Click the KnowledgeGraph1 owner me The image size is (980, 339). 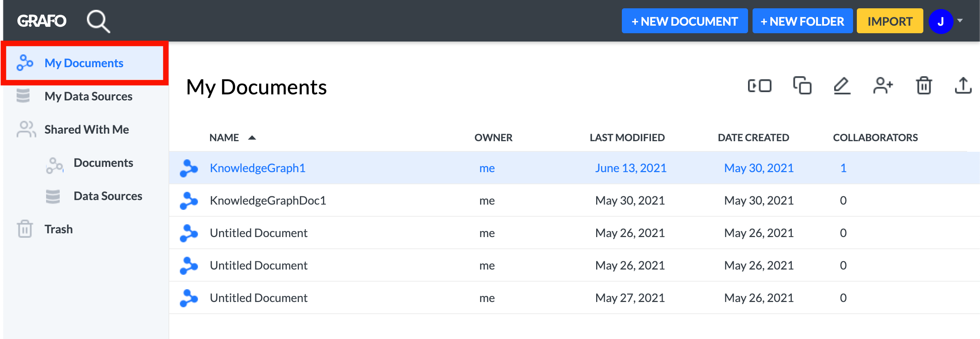487,168
